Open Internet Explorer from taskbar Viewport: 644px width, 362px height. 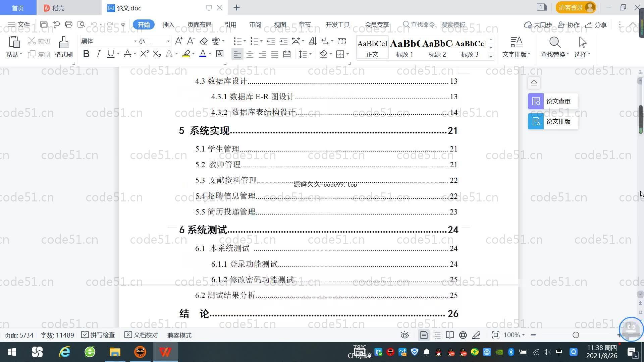64,352
